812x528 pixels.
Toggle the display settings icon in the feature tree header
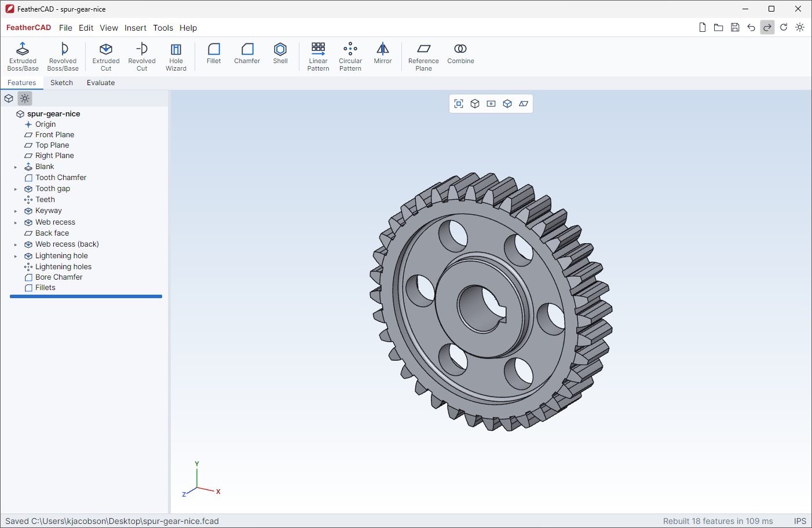click(x=25, y=98)
